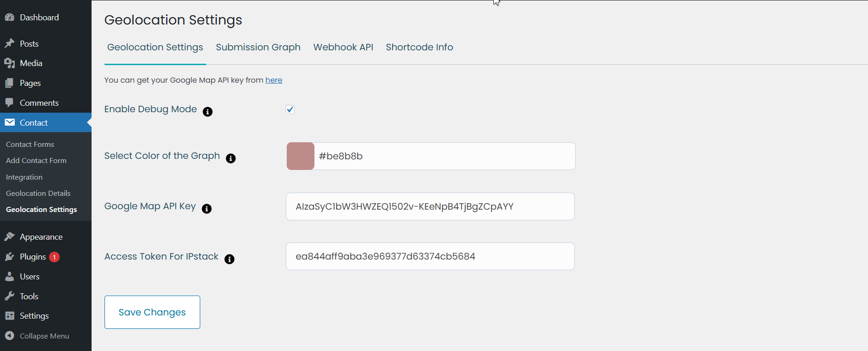Click the Dashboard gauge icon
Viewport: 868px width, 351px height.
9,18
